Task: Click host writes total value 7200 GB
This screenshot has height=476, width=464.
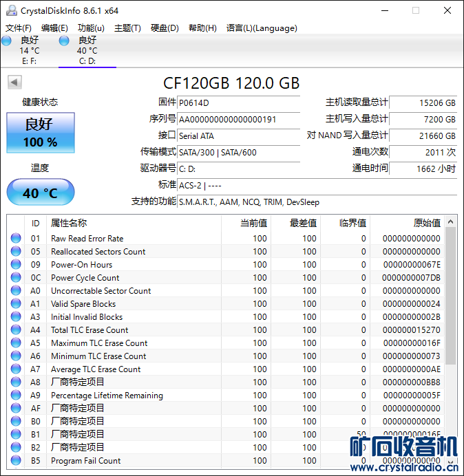Action: tap(423, 119)
